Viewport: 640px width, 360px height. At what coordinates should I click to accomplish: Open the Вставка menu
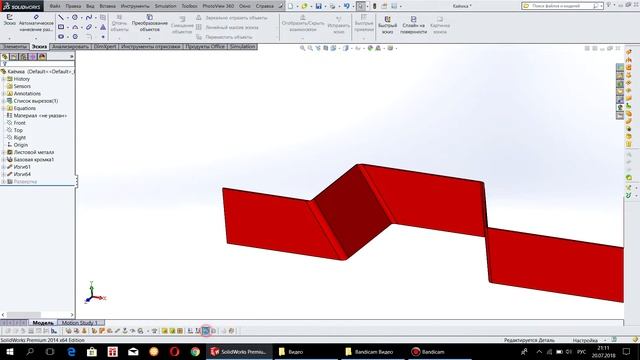(107, 6)
